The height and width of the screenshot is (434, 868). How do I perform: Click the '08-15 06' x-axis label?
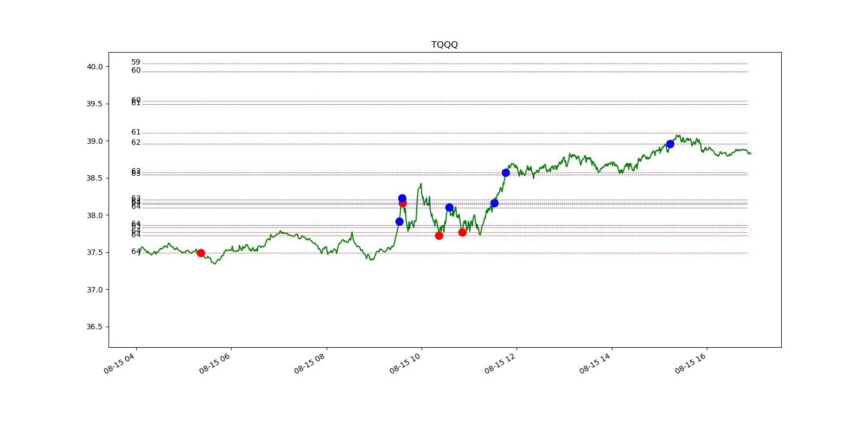tap(214, 363)
